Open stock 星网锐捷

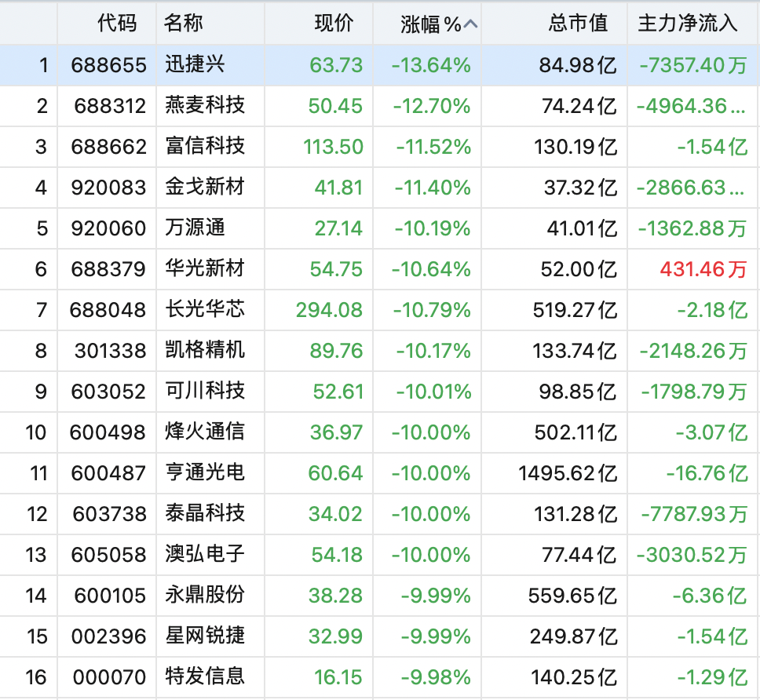pyautogui.click(x=205, y=636)
